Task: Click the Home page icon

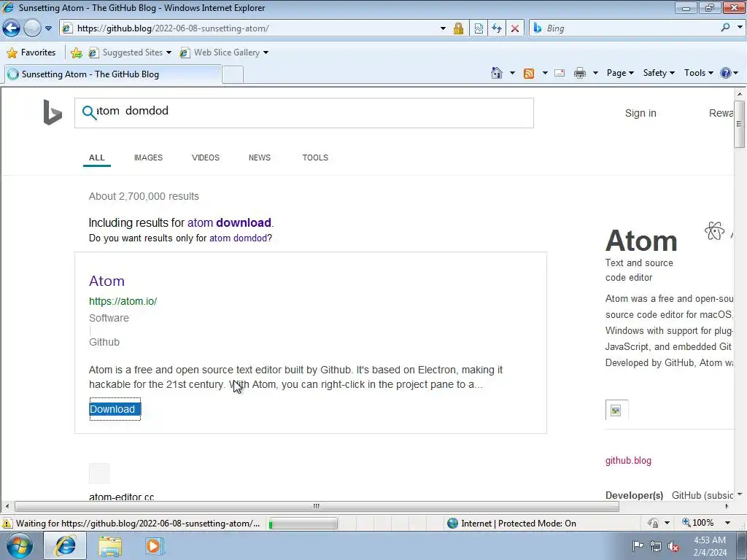Action: point(496,73)
